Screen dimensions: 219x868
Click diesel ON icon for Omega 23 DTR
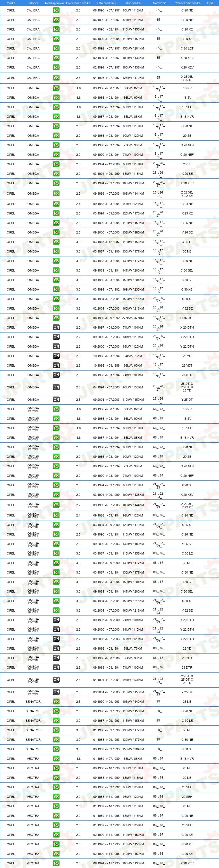tap(56, 375)
